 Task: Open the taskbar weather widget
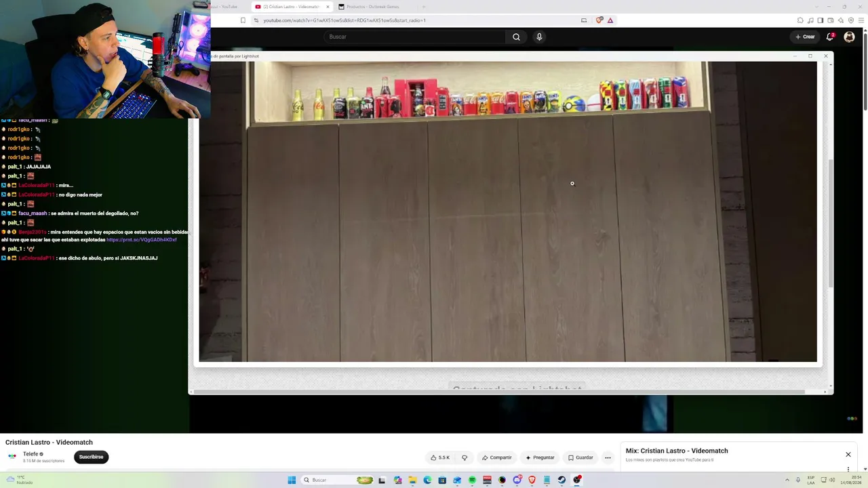tap(19, 480)
